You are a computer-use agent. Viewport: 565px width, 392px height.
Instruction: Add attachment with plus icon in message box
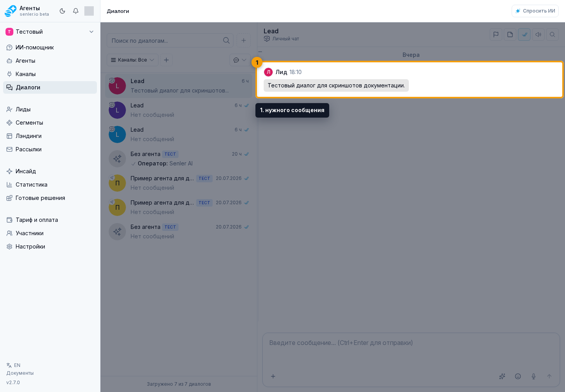point(273,376)
